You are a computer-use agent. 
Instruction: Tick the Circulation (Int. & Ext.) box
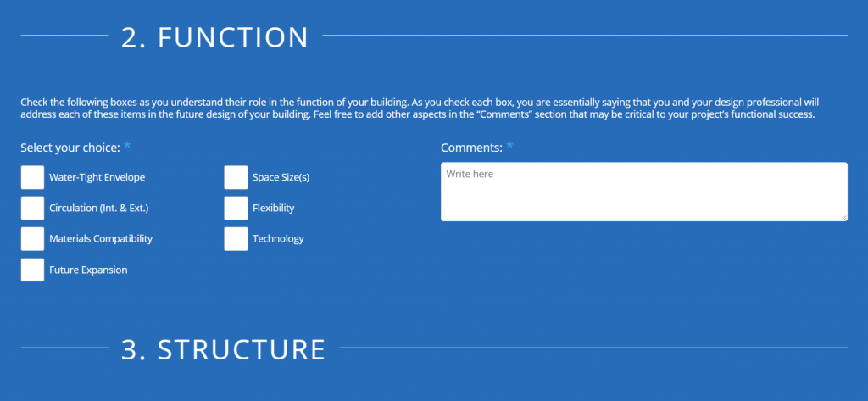(32, 208)
